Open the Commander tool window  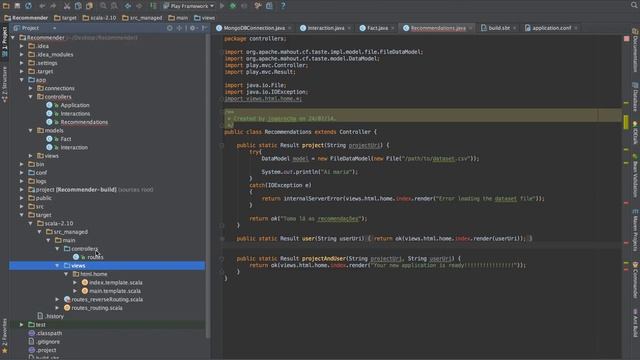[635, 280]
